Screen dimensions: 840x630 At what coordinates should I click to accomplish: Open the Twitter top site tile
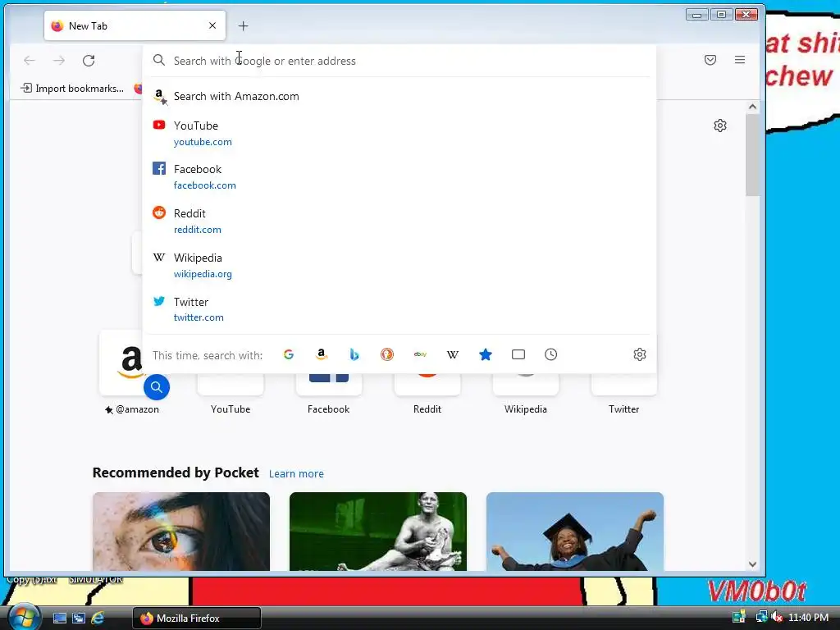(623, 395)
